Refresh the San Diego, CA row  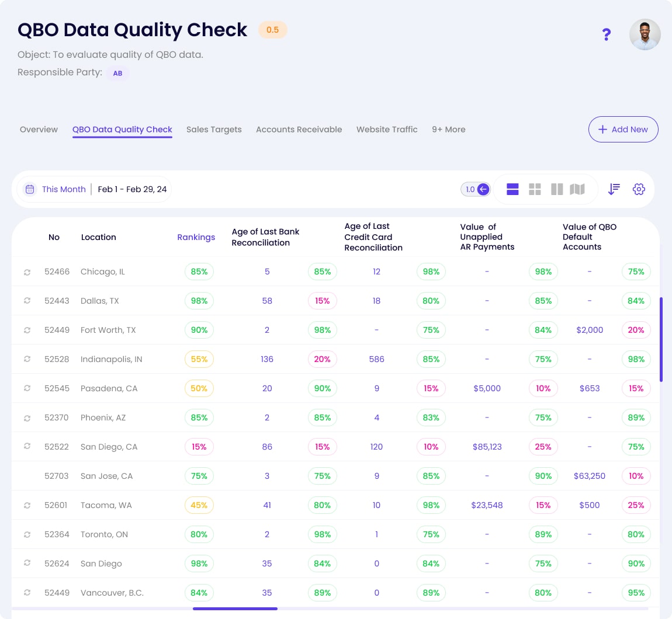click(27, 446)
